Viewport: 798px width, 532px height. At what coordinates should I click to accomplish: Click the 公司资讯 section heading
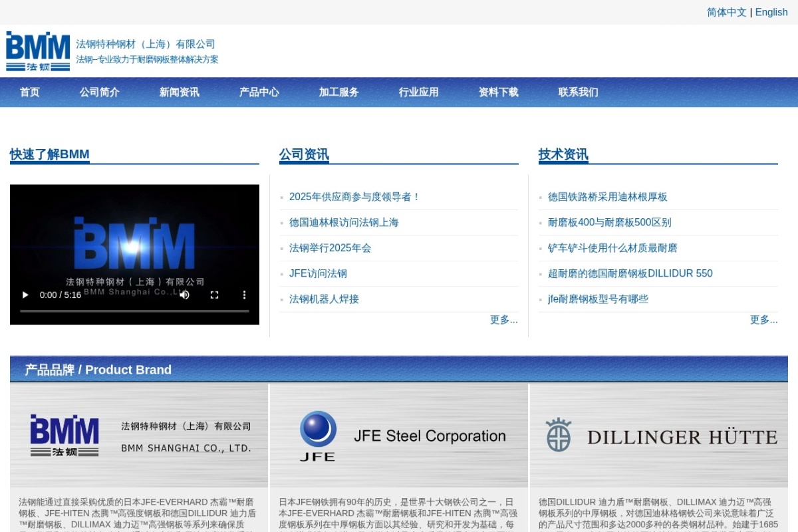click(304, 154)
